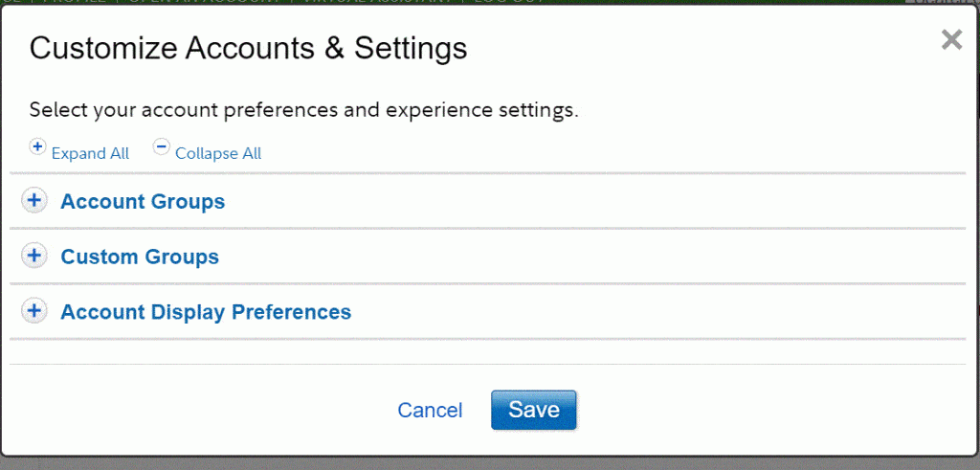Open Virtual Assistant from the top bar
This screenshot has height=470, width=980.
point(377,1)
